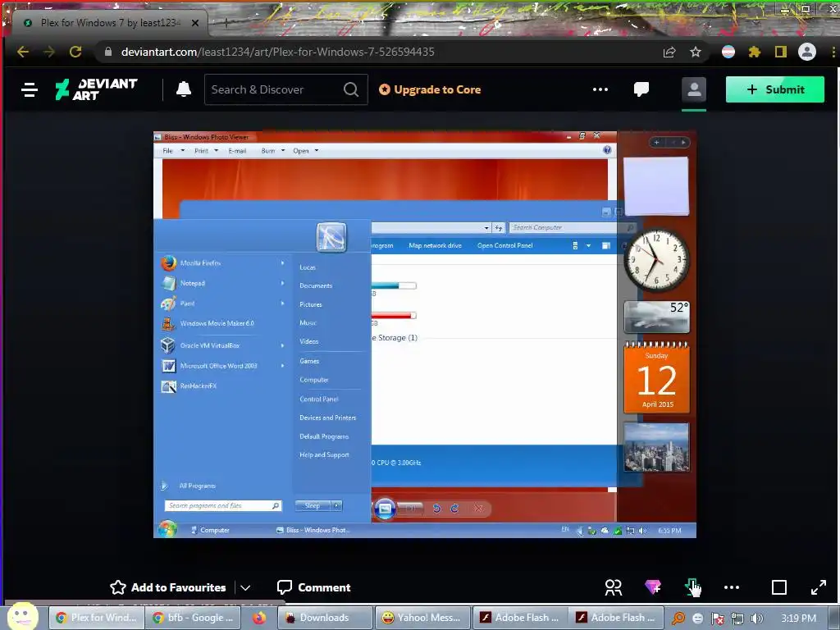Go back with the browser back arrow
Screen dimensions: 840x630
tap(23, 52)
